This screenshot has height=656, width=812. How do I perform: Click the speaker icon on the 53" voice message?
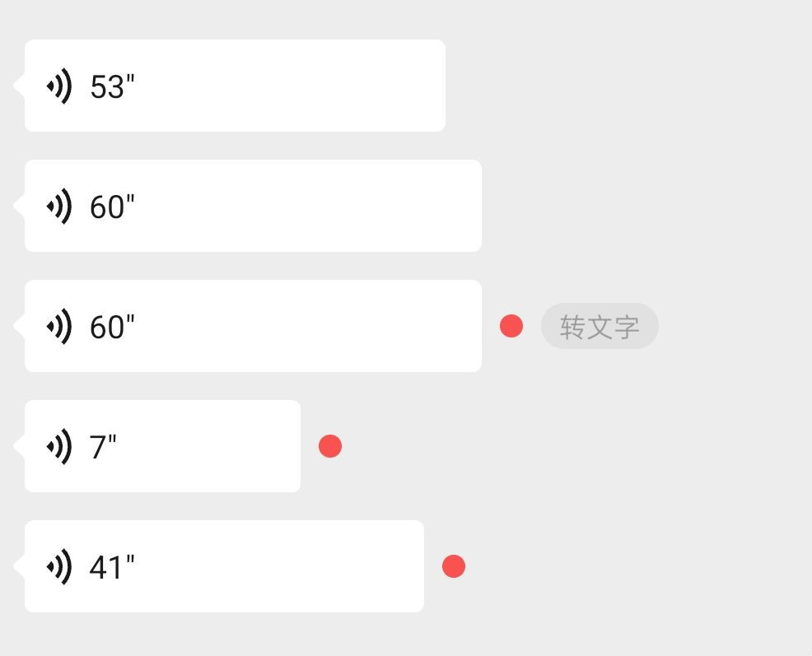tap(57, 86)
